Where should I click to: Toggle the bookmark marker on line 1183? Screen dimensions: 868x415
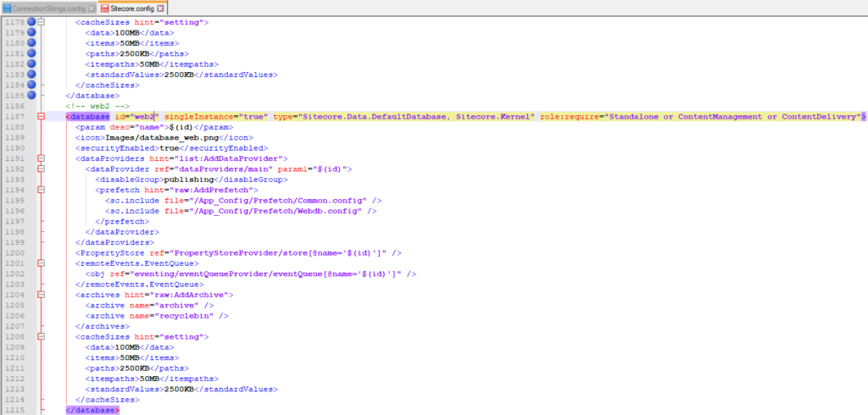coord(31,75)
